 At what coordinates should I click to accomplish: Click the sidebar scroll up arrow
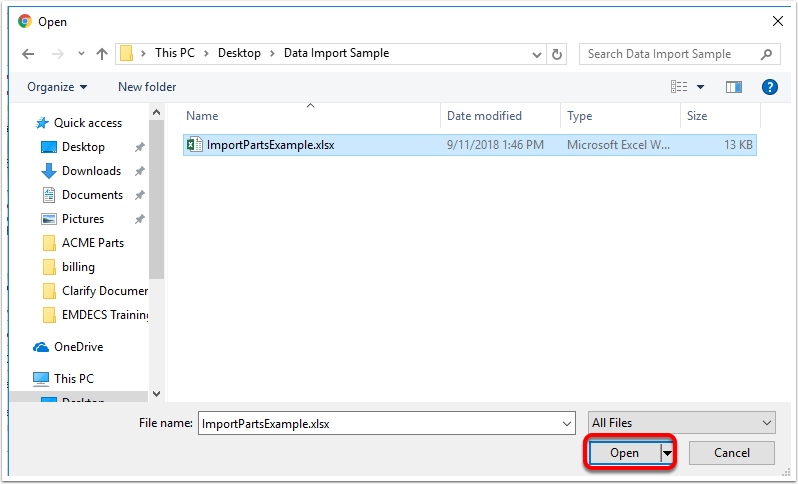[156, 112]
